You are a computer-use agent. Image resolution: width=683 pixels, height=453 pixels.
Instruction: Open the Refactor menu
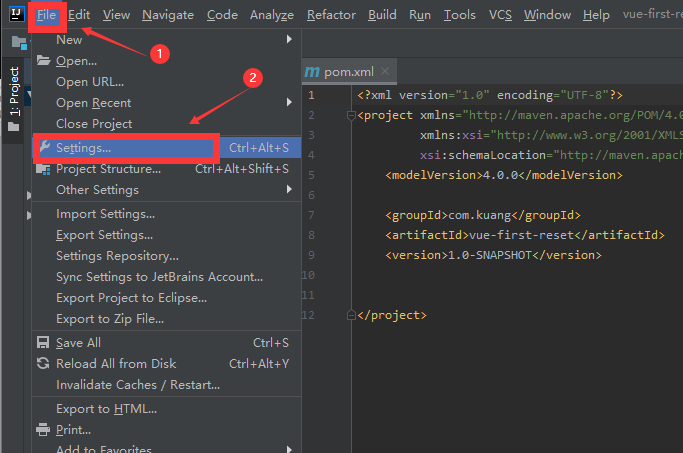point(331,15)
